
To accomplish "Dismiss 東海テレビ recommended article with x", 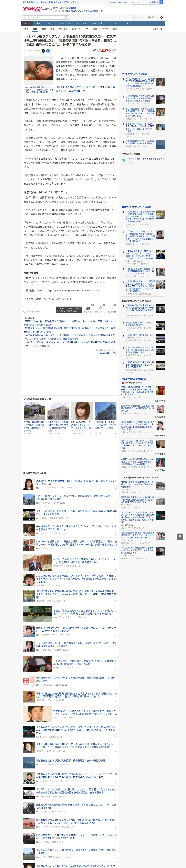I will 68,433.
